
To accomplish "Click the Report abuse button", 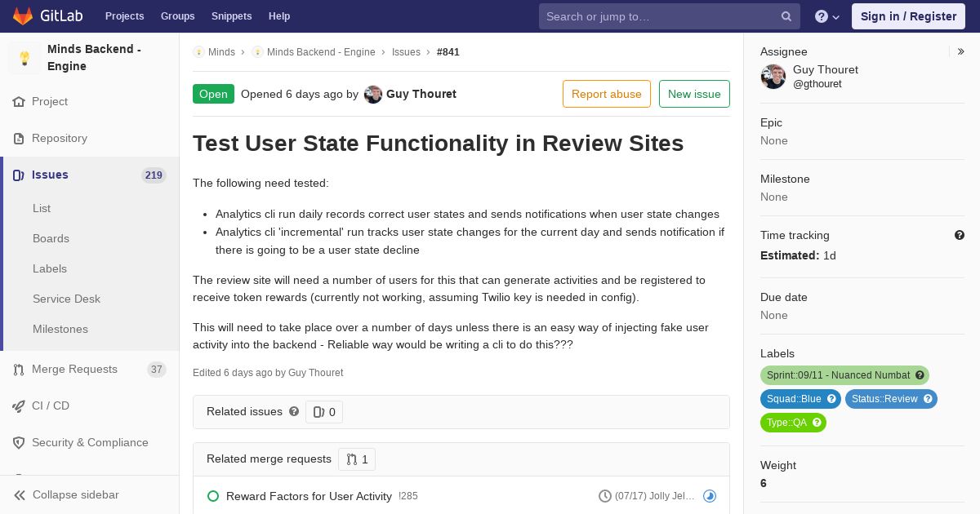I will [607, 94].
